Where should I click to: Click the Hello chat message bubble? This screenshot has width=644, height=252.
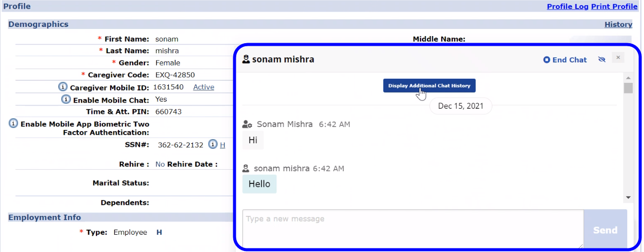(x=259, y=184)
